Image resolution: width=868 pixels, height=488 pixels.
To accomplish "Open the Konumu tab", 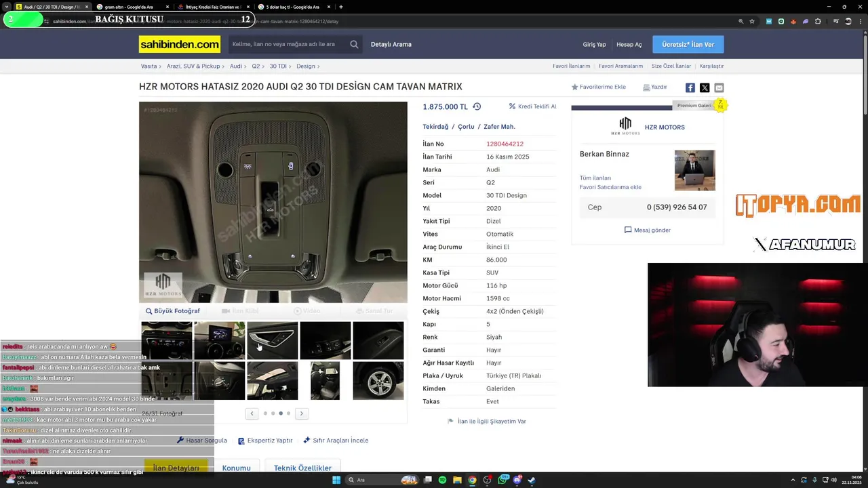I will click(236, 468).
